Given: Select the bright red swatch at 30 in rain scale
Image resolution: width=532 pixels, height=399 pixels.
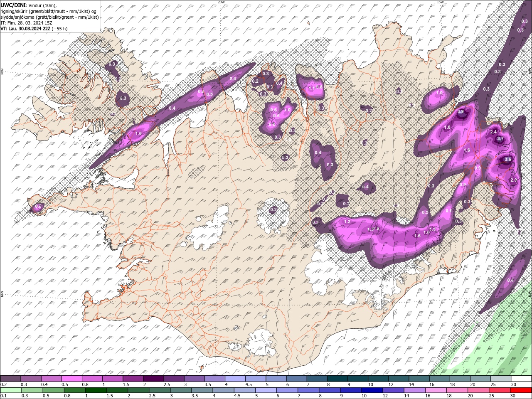Looking at the screenshot, I should (521, 390).
